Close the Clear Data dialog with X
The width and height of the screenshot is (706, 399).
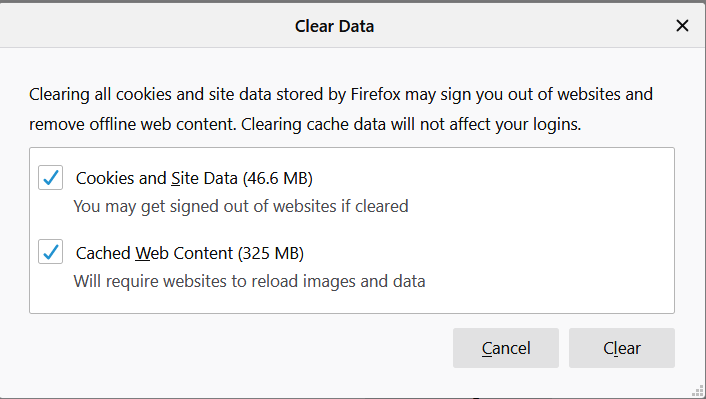(x=682, y=26)
